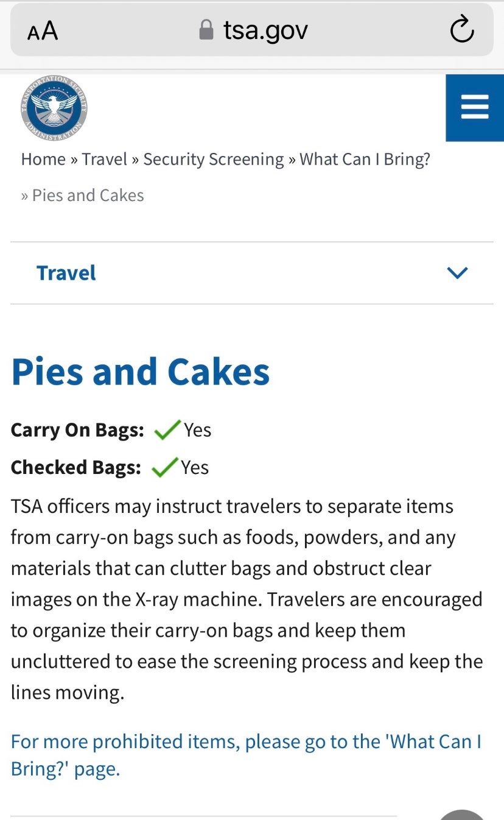Image resolution: width=504 pixels, height=820 pixels.
Task: Click the Yes label beside Carry On Bags
Action: [x=196, y=429]
